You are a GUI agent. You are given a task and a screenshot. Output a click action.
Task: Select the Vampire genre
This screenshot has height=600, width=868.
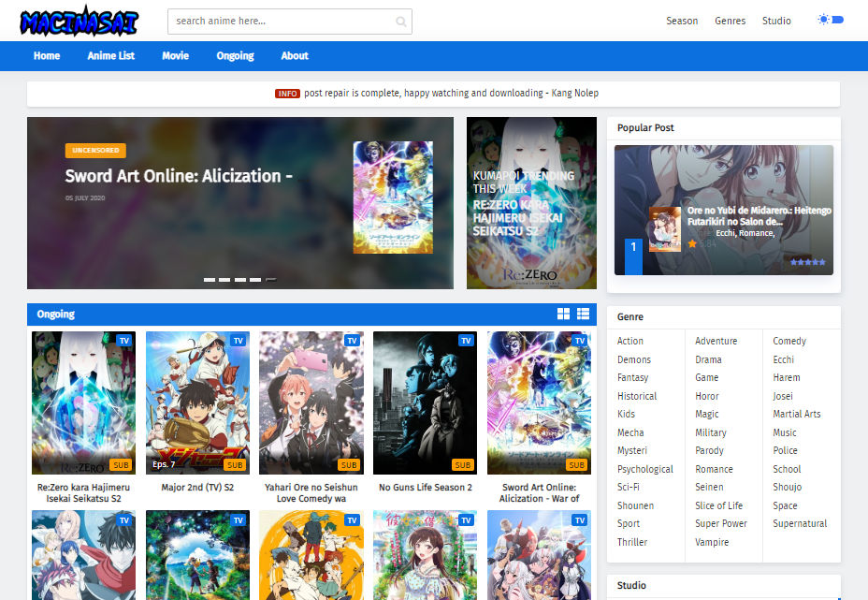coord(712,542)
